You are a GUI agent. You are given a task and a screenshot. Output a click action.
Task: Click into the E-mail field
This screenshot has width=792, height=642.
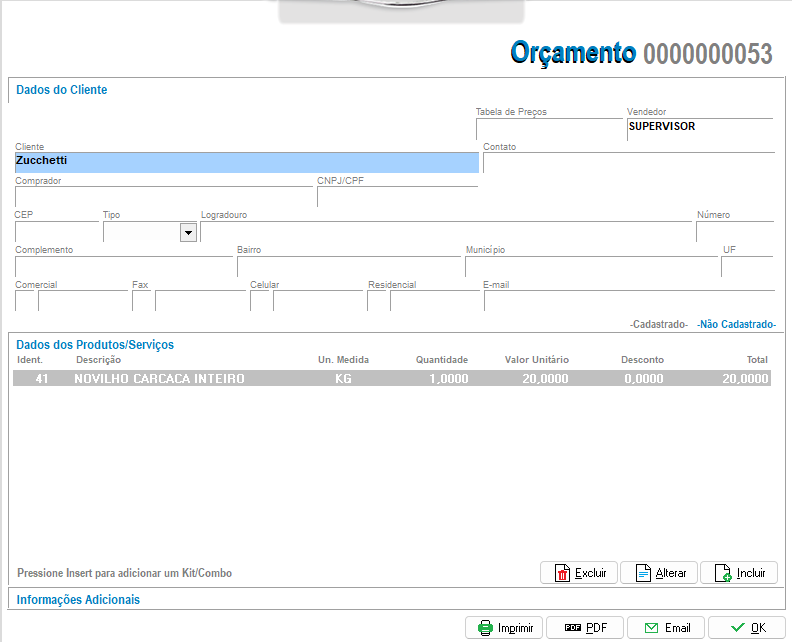pyautogui.click(x=628, y=301)
